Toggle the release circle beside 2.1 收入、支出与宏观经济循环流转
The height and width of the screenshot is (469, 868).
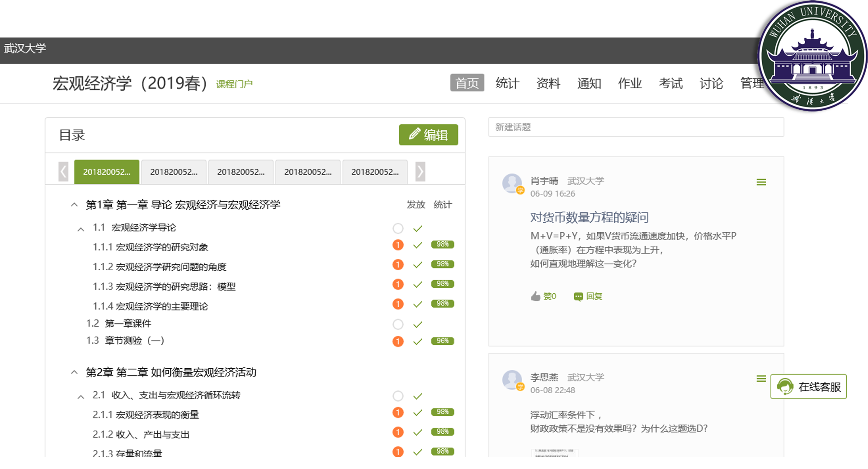(398, 396)
